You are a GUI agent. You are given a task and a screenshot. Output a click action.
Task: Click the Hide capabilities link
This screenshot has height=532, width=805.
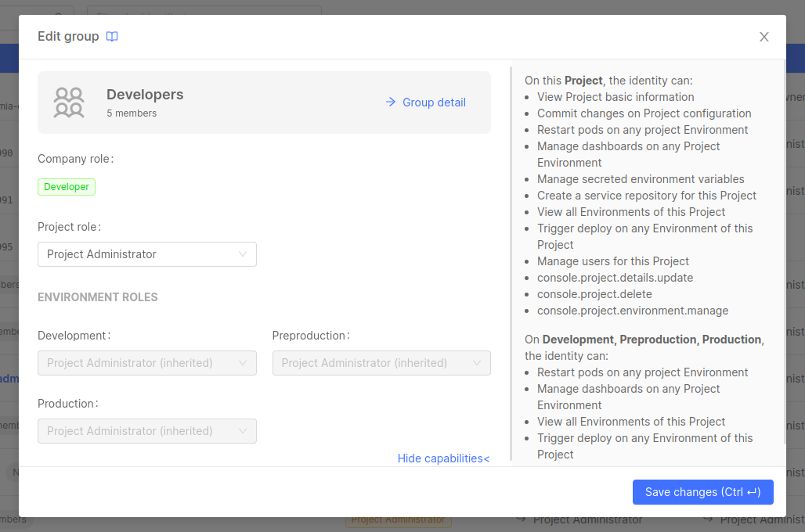(443, 458)
